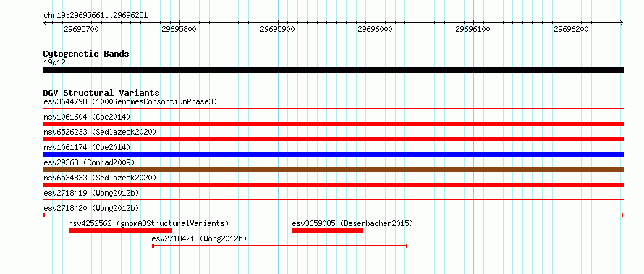Viewport: 644px width, 274px height.
Task: Click the 19q12 band label
Action: 54,63
